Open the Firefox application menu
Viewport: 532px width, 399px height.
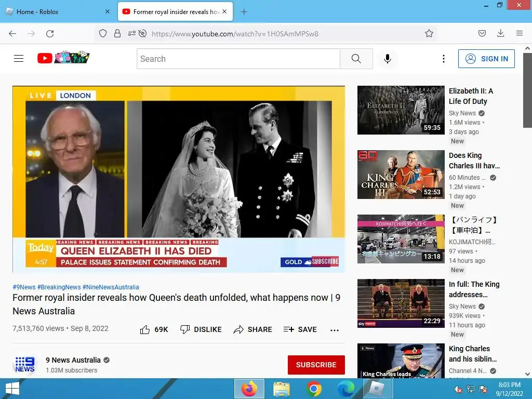[520, 33]
